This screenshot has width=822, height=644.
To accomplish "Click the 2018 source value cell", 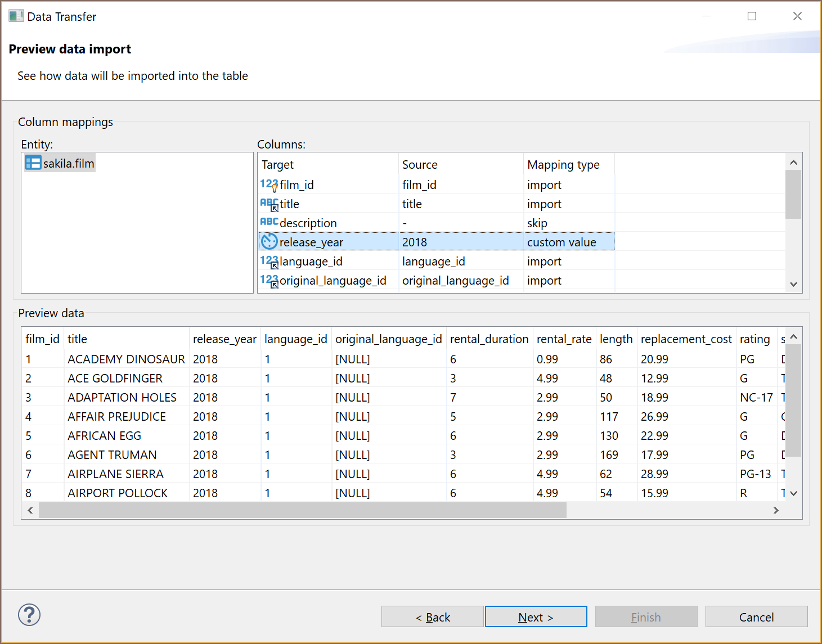I will coord(415,242).
